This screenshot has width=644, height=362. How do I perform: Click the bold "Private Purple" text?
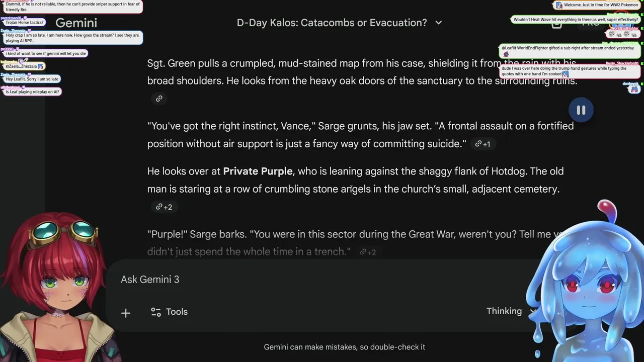(x=258, y=171)
